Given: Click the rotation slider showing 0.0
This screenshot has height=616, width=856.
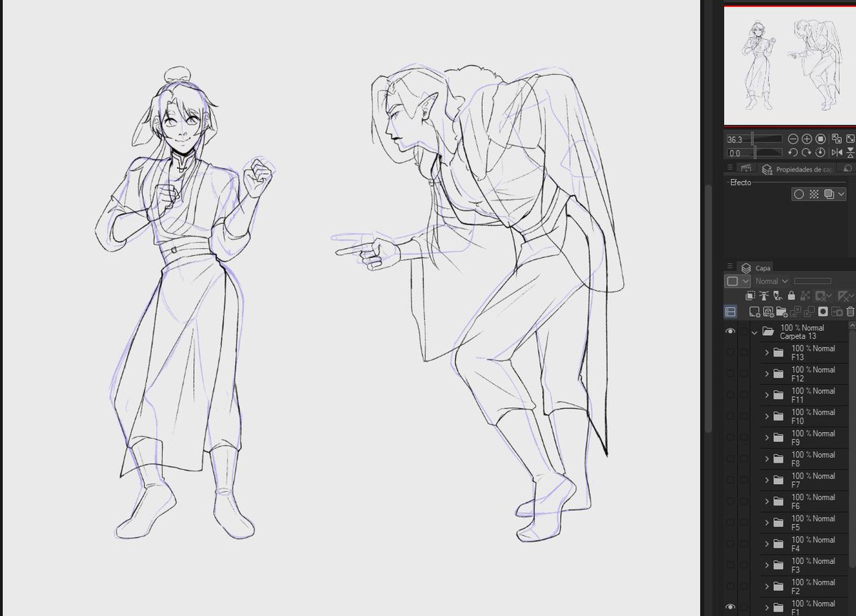Looking at the screenshot, I should 754,153.
